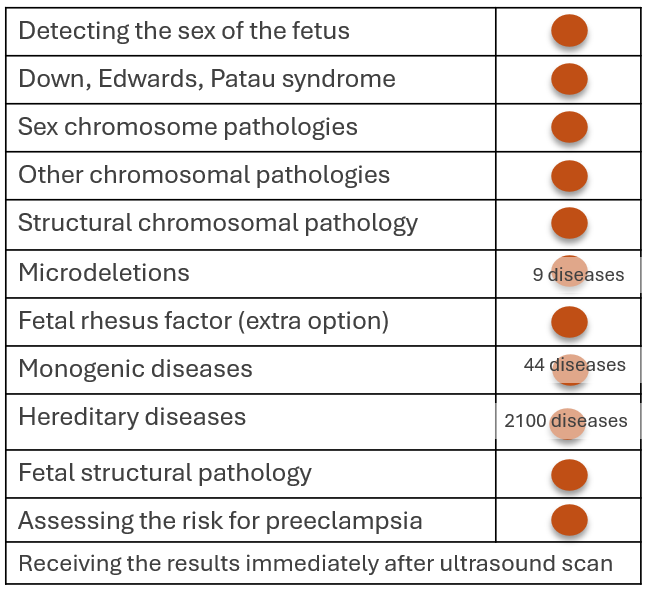Click the faded circle behind 9 diseases
649x592 pixels.
[x=569, y=271]
